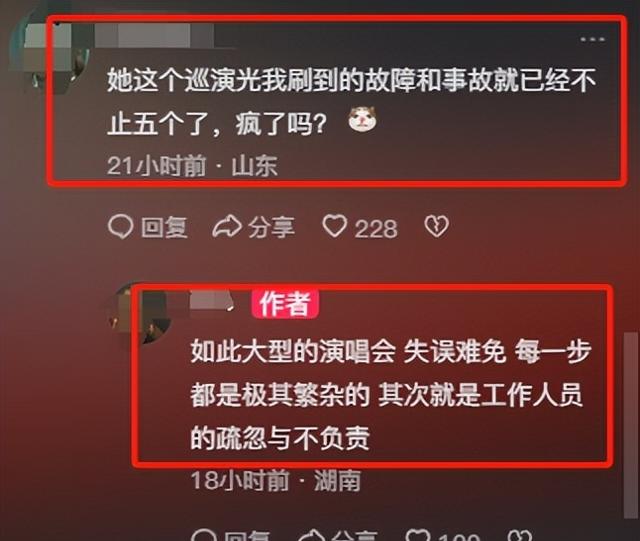Select the first comment text about tour accidents
Screen dimensions: 640x541
351,101
